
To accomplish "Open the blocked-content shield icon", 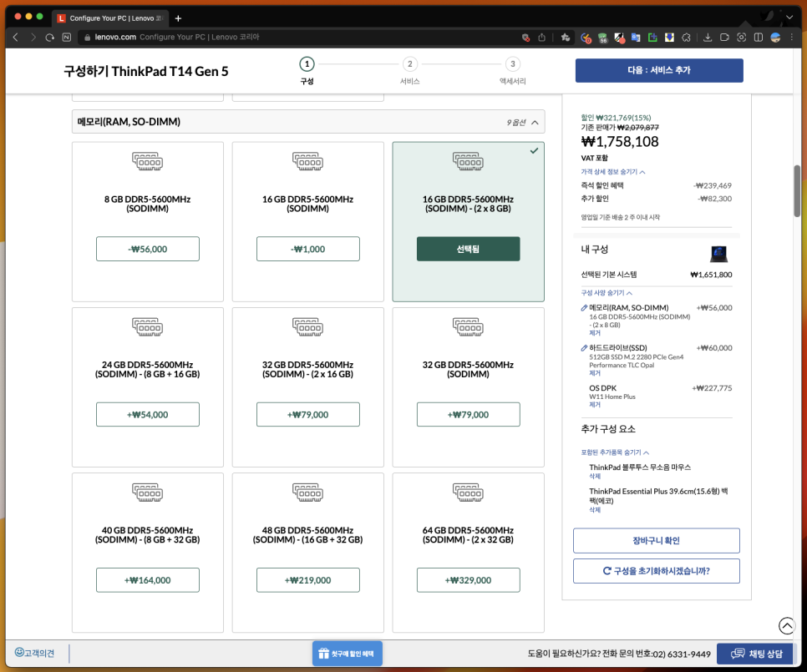I will coord(525,37).
